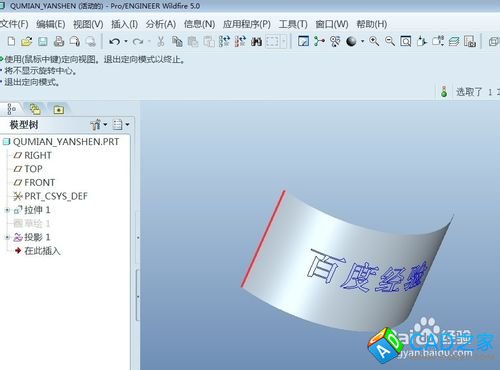Click the dashed selection box icon
Screen dimensions: 500x370
click(x=272, y=42)
